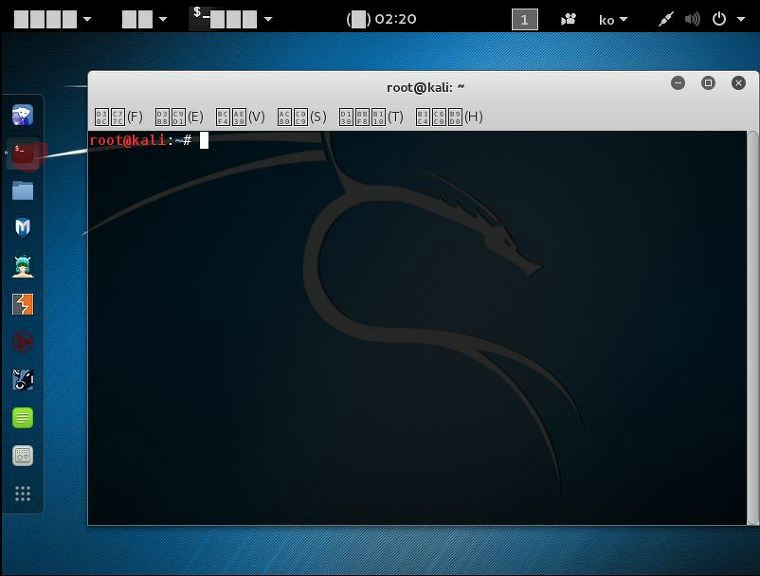Open the terminal Edit (E) menu
The width and height of the screenshot is (760, 576).
[x=179, y=117]
